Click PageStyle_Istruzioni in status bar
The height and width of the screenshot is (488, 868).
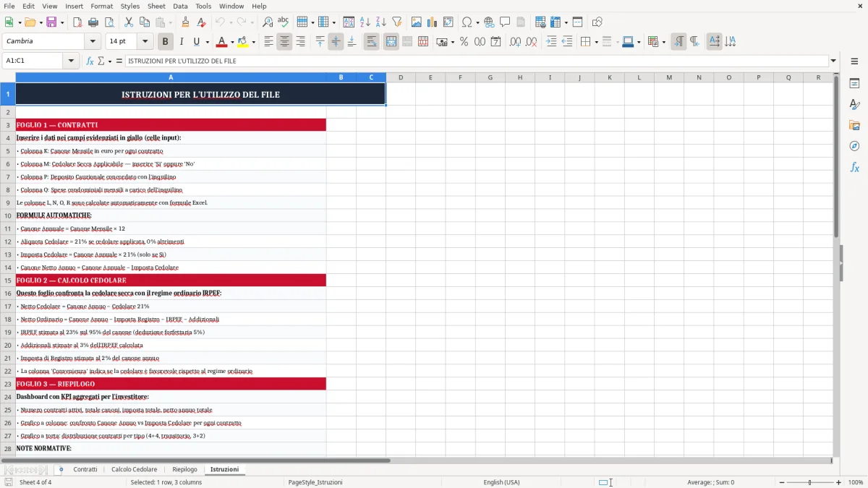coord(315,482)
